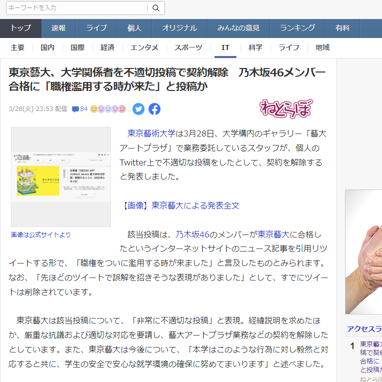
Task: Open the みんなの意見 tab
Action: tap(239, 28)
